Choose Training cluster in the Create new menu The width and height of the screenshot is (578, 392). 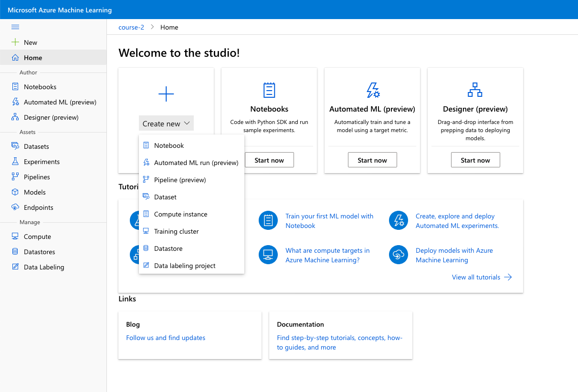(x=176, y=231)
